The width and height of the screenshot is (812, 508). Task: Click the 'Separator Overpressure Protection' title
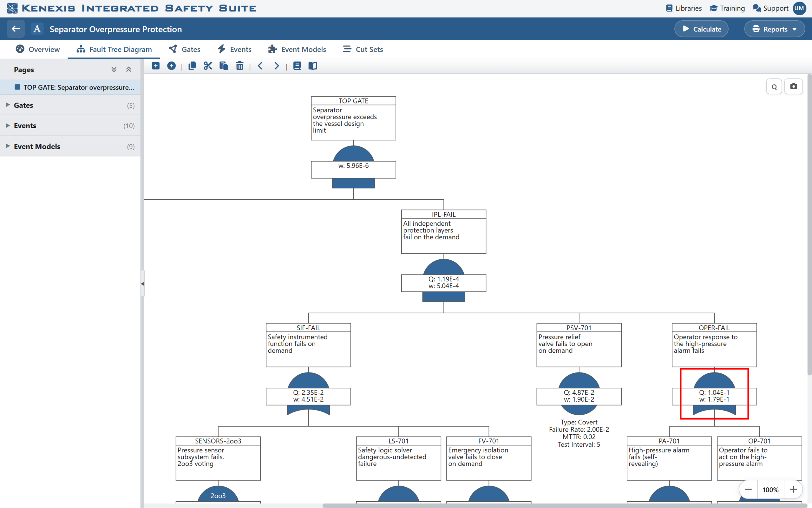(116, 29)
